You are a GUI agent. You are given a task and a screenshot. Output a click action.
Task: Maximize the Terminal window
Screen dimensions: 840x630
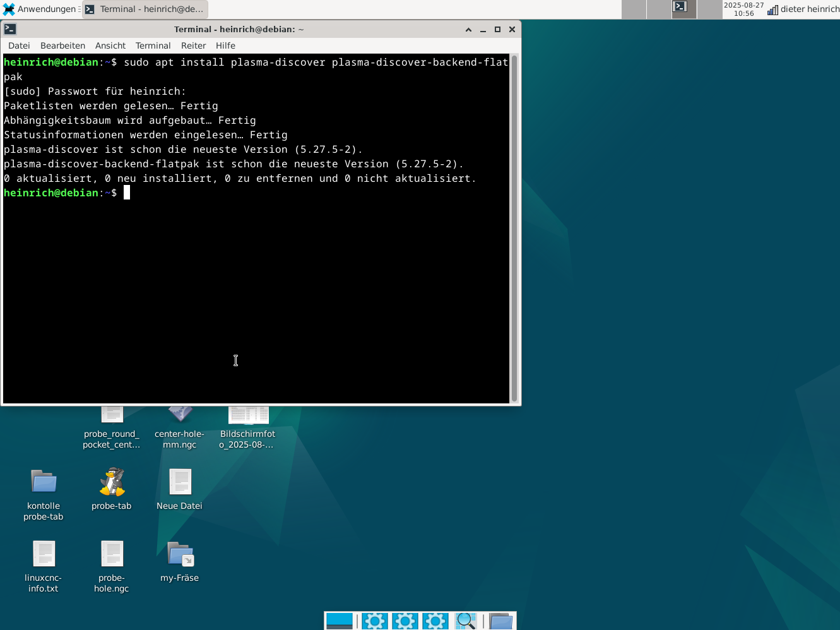click(497, 30)
